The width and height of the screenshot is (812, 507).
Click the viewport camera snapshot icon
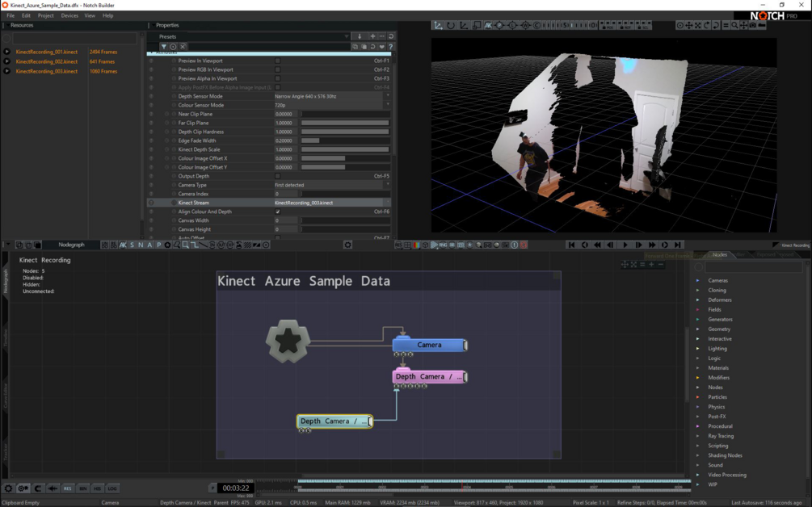(x=752, y=25)
